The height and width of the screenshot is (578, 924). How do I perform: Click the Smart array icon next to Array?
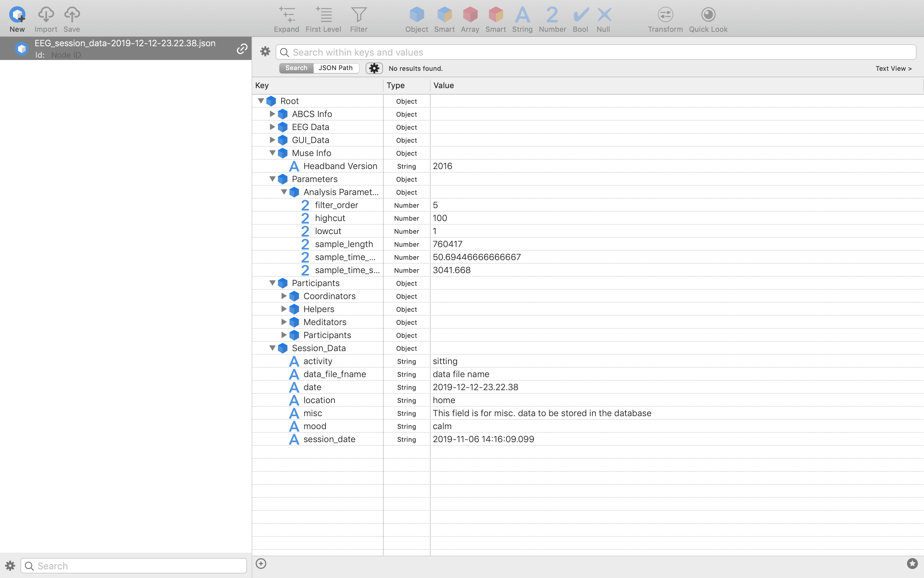tap(496, 15)
